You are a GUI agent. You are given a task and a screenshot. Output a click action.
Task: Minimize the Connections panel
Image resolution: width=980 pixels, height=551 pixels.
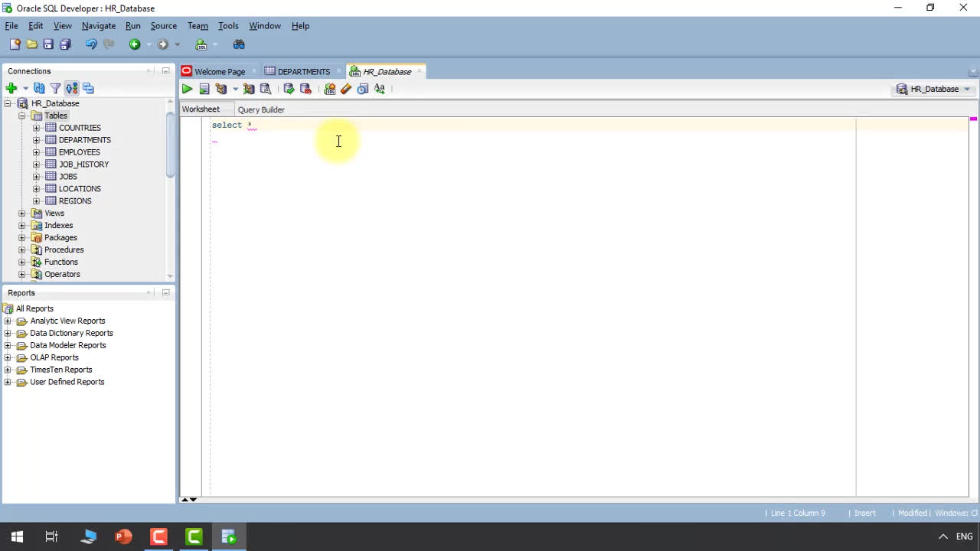click(x=165, y=70)
